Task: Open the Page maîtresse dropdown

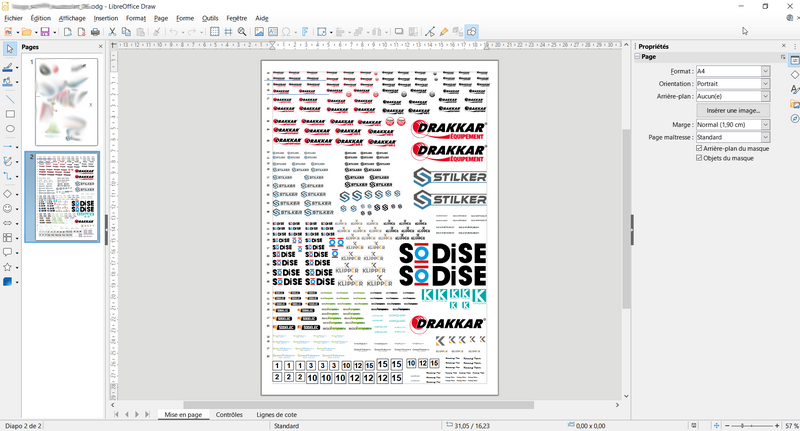Action: (733, 137)
